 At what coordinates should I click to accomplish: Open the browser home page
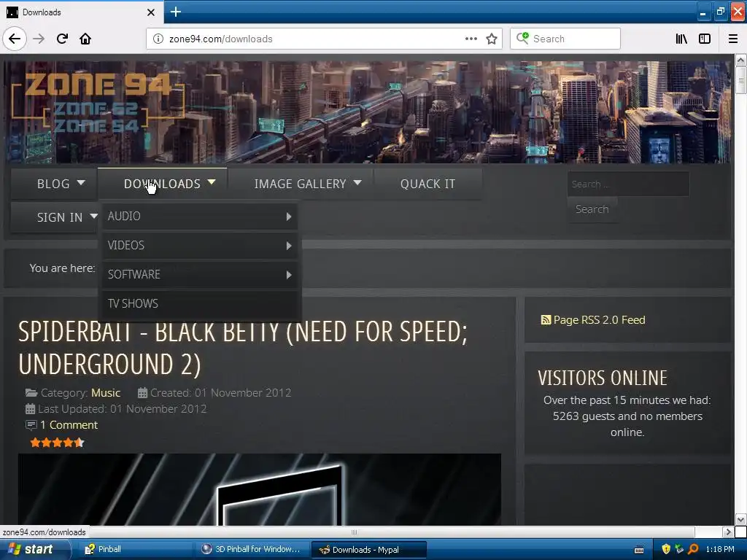(85, 39)
